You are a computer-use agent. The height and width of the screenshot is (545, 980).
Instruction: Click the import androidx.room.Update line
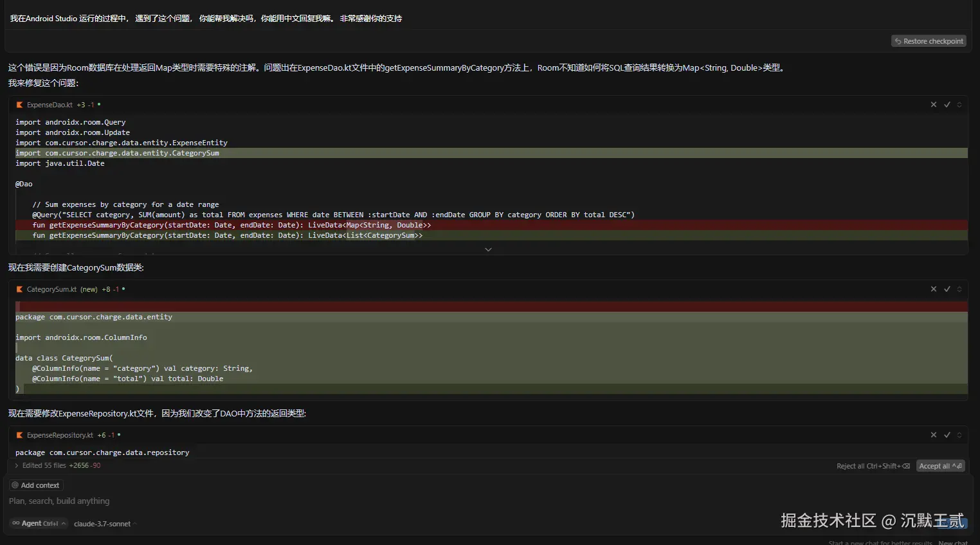coord(73,132)
